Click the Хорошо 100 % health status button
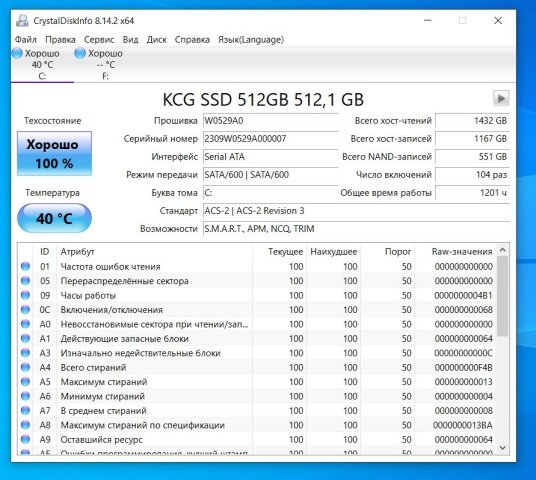536x480 pixels. coord(54,154)
